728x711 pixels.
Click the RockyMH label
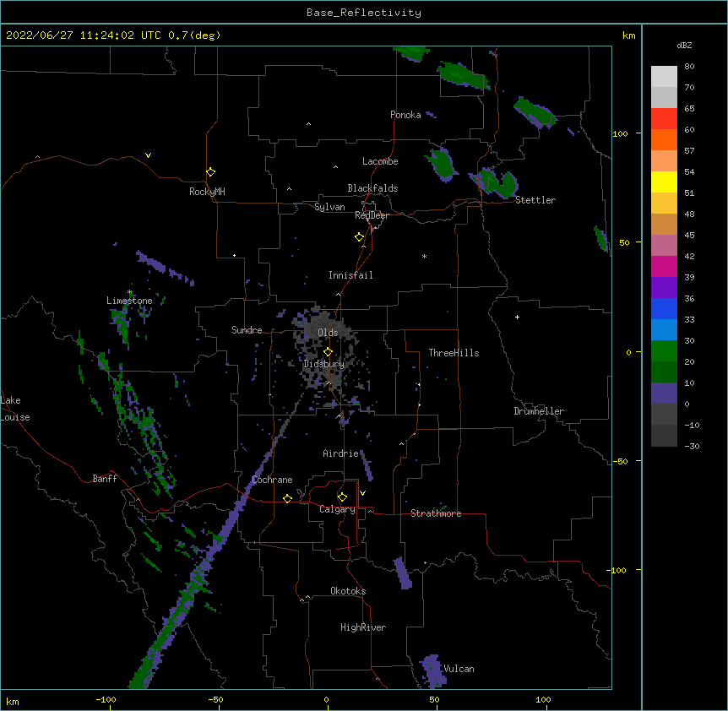pos(207,191)
